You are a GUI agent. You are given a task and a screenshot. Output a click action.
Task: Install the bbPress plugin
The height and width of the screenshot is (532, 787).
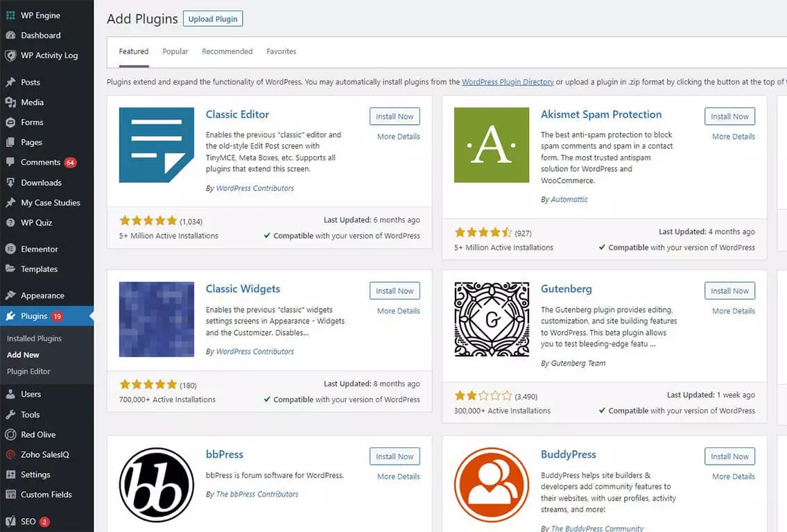[x=395, y=456]
